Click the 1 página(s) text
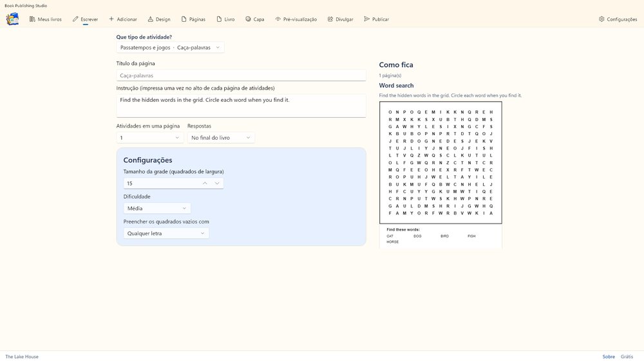The height and width of the screenshot is (362, 644). click(x=390, y=75)
